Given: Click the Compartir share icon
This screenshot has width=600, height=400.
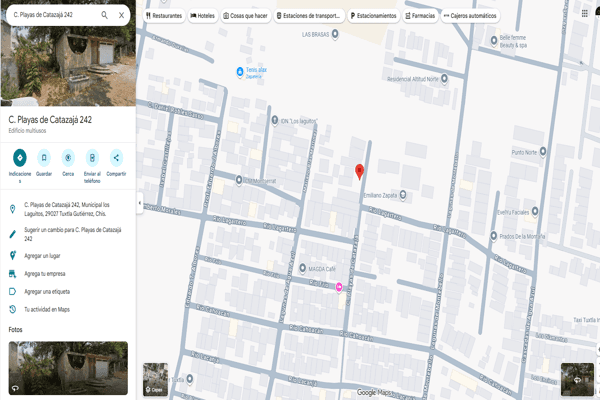Looking at the screenshot, I should pos(116,157).
